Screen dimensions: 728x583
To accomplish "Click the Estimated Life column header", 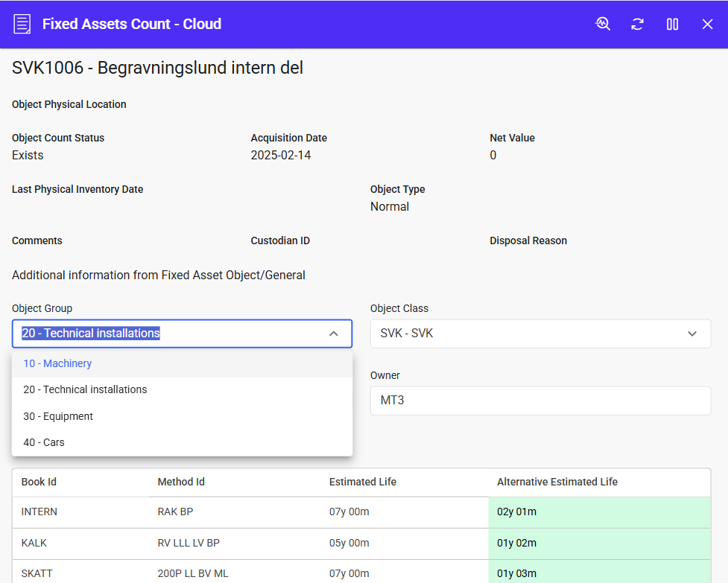I will pyautogui.click(x=362, y=482).
